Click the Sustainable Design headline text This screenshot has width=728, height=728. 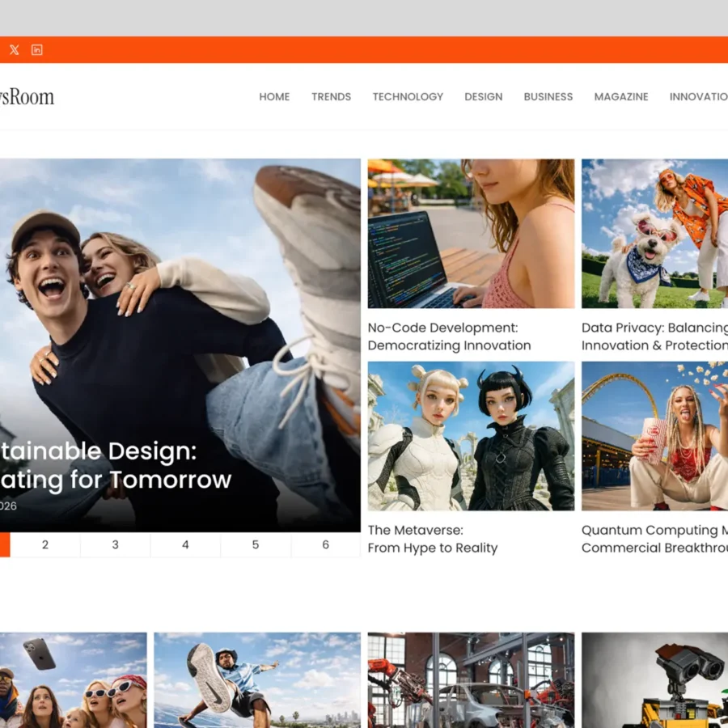pos(116,465)
